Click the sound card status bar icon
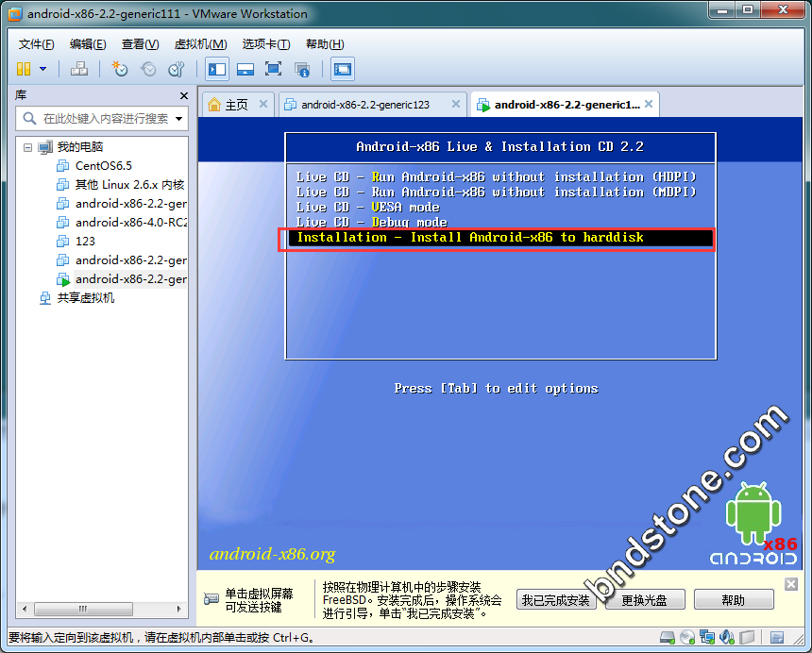The height and width of the screenshot is (653, 812). pyautogui.click(x=727, y=638)
